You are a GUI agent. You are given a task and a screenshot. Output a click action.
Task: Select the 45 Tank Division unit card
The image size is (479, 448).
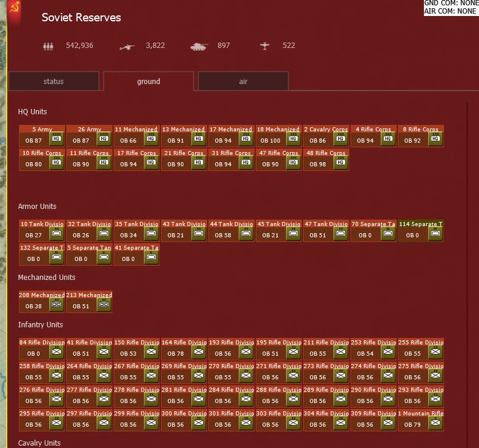click(x=279, y=231)
